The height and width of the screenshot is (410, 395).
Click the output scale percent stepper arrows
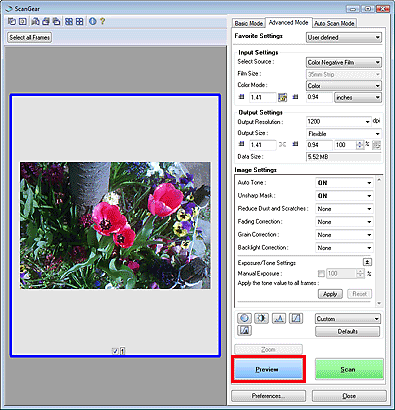tap(360, 145)
